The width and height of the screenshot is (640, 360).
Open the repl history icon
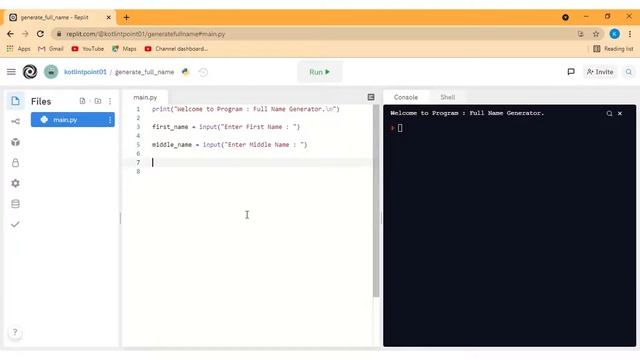(x=203, y=72)
